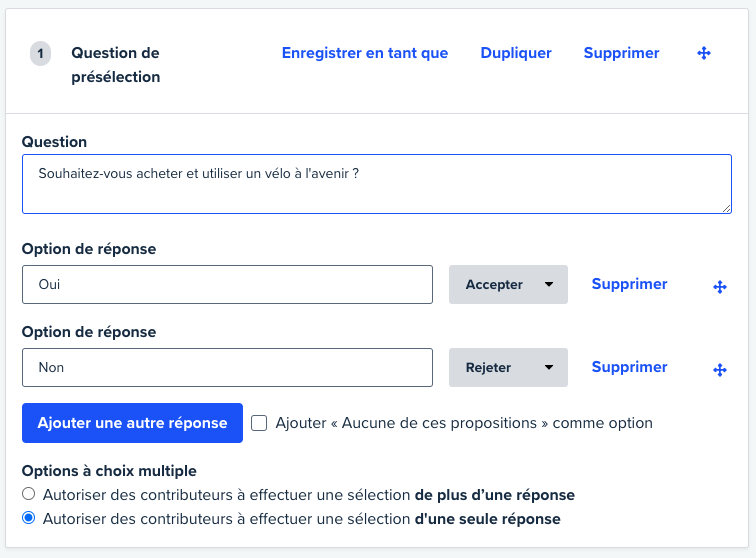
Task: Click the move handle icon beside the Oui option
Action: tap(719, 287)
